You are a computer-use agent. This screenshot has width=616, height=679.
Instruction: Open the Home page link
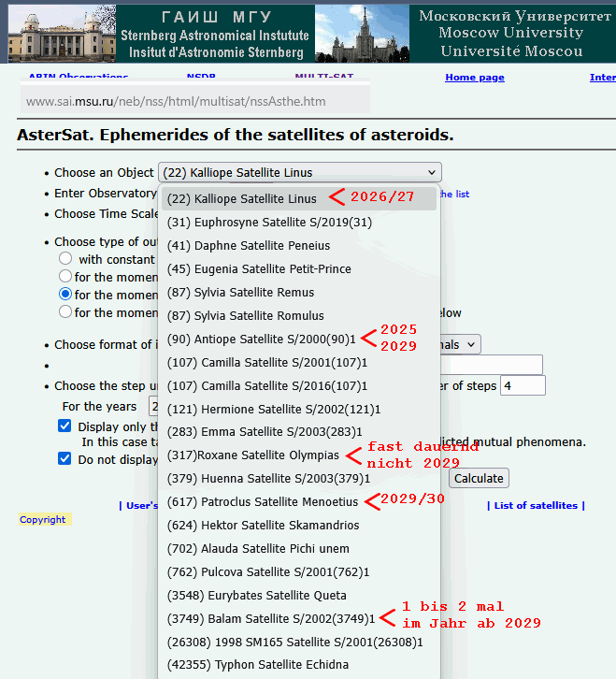[474, 78]
